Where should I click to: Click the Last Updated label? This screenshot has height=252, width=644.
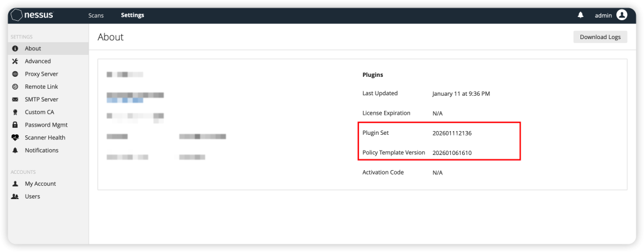(380, 93)
